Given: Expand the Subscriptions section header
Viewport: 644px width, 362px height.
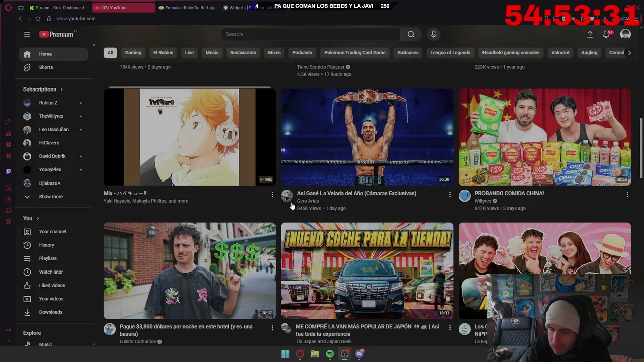Looking at the screenshot, I should pyautogui.click(x=43, y=89).
